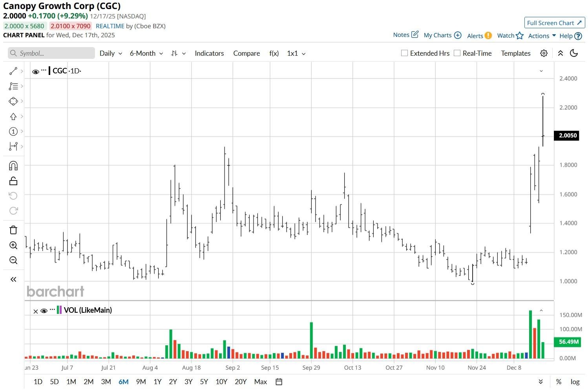The width and height of the screenshot is (588, 392).
Task: Open the Actions dropdown menu
Action: 542,36
